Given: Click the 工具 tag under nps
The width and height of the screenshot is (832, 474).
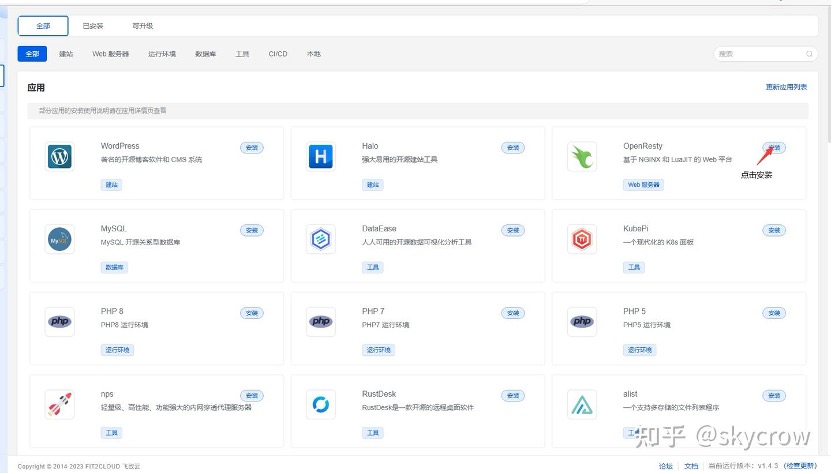Looking at the screenshot, I should 111,433.
